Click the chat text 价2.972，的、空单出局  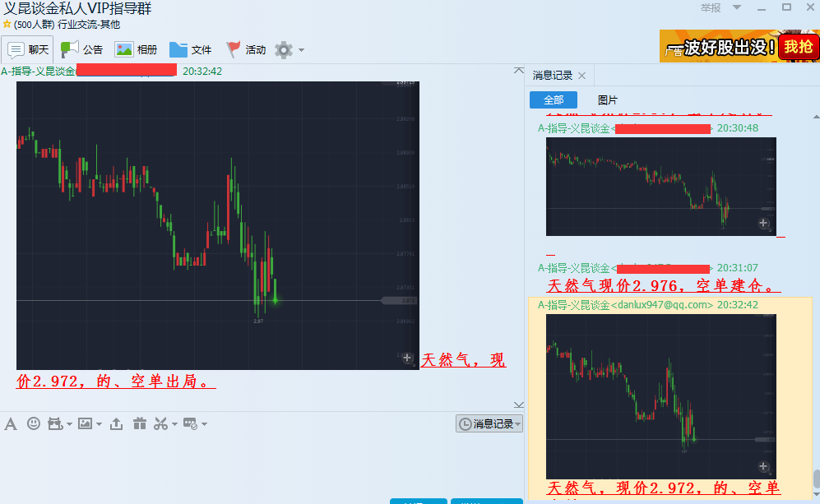click(116, 381)
